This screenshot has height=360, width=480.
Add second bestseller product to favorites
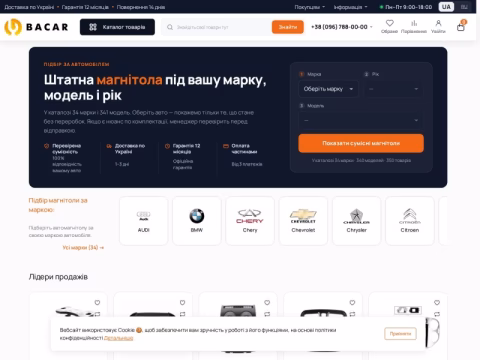tap(182, 303)
